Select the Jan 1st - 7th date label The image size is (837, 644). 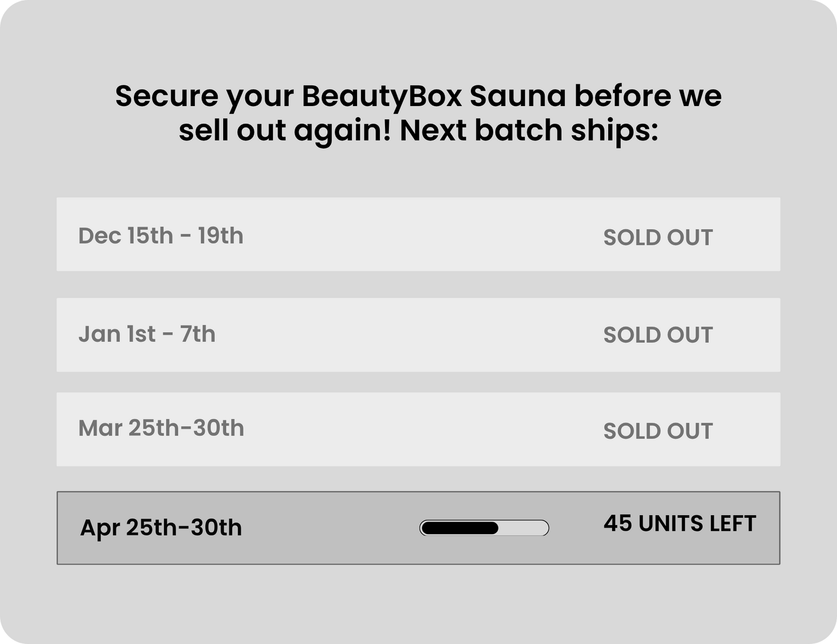pyautogui.click(x=147, y=334)
